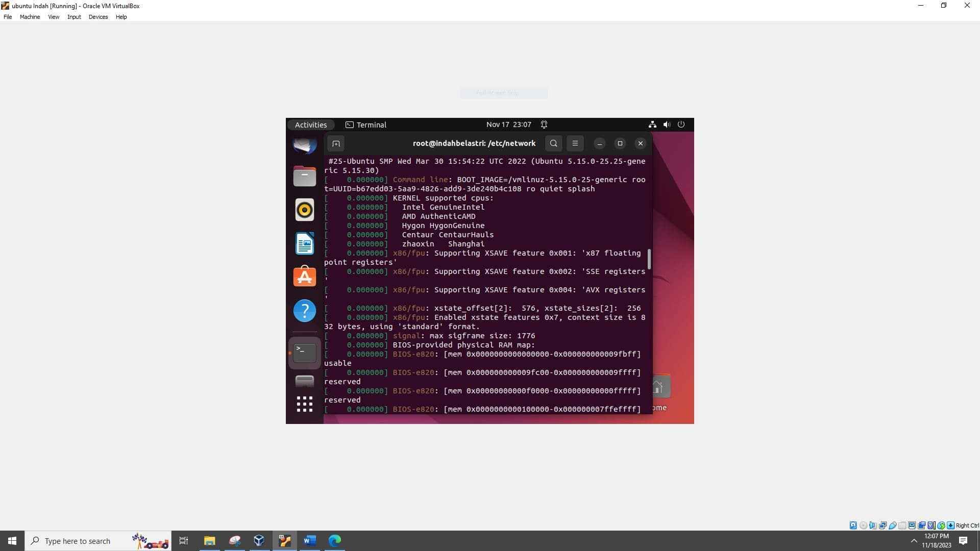Open the VirtualBox Machine menu

[30, 17]
